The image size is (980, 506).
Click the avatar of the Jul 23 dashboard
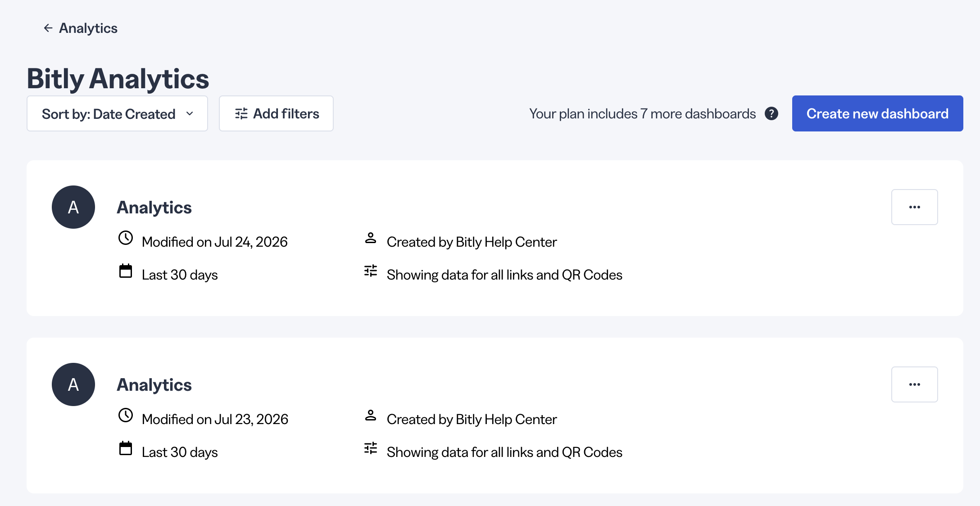73,384
